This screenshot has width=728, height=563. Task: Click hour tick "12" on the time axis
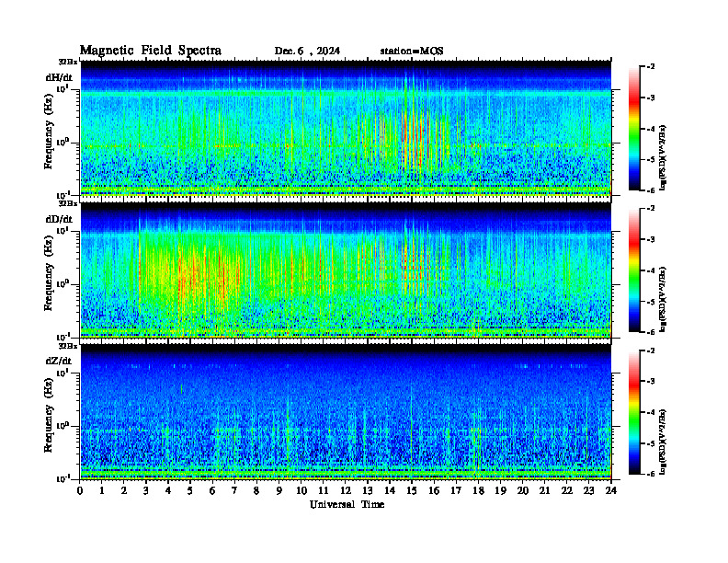[346, 491]
